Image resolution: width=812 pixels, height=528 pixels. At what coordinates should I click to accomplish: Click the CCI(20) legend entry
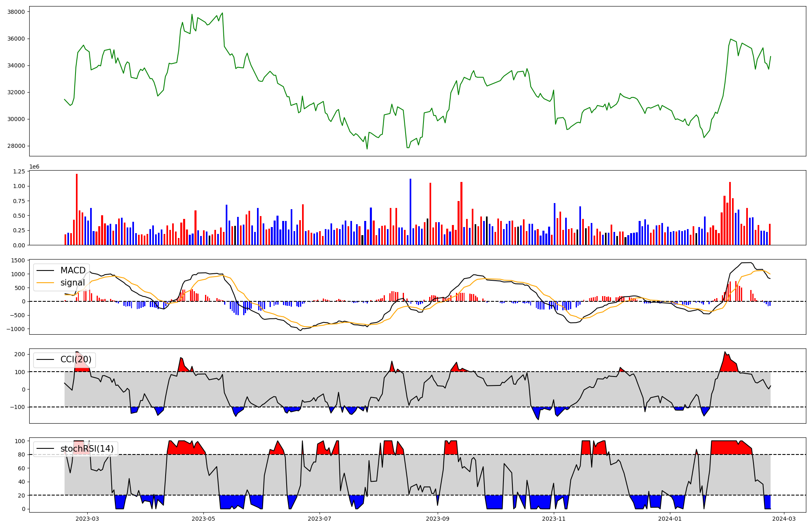[x=76, y=359]
